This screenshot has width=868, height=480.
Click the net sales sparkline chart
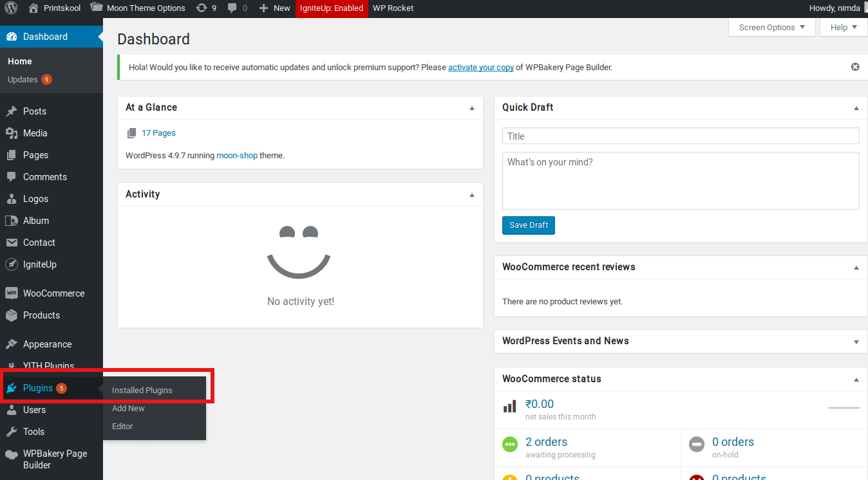click(x=844, y=408)
